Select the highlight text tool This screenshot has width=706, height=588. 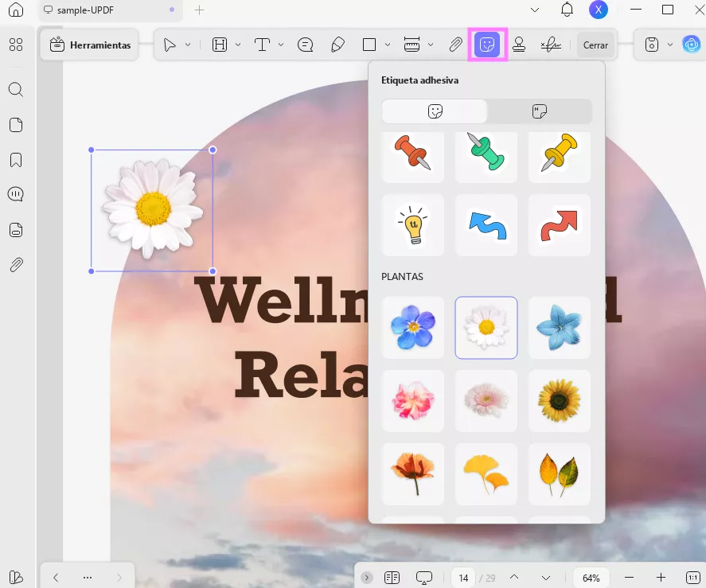pos(220,45)
